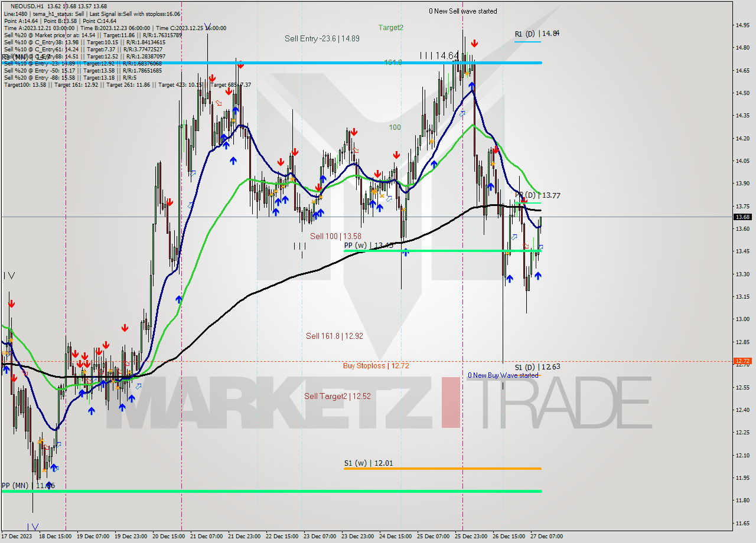Click the '20 Dec 15:00' time label

[168, 537]
